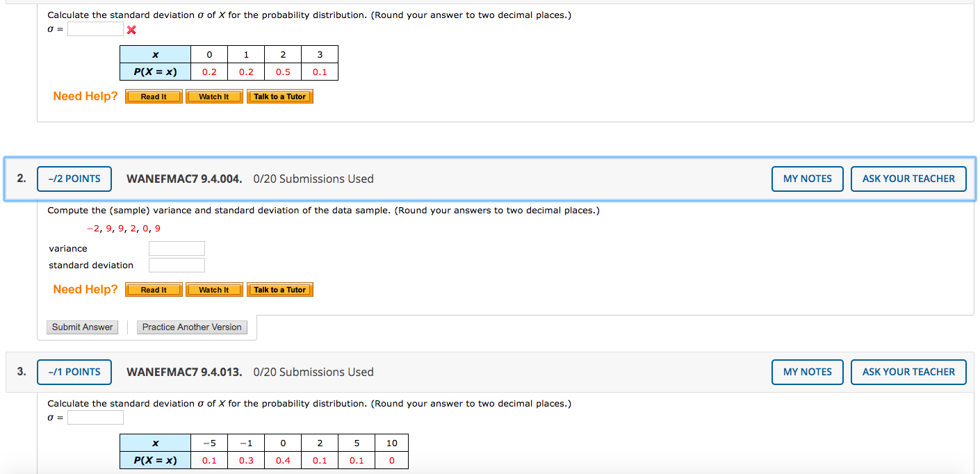980x474 pixels.
Task: Click the x value 3 cell in first table
Action: pyautogui.click(x=320, y=54)
